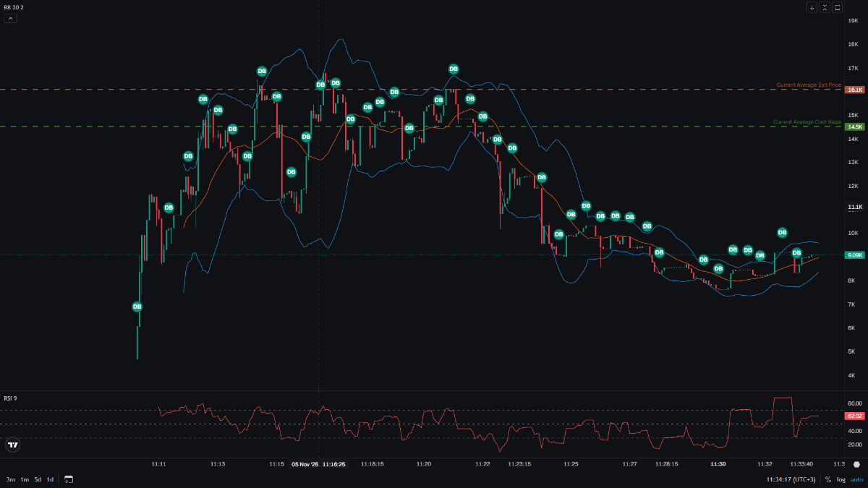Click the 16.1K average exit price label
The image size is (868, 488).
[855, 90]
